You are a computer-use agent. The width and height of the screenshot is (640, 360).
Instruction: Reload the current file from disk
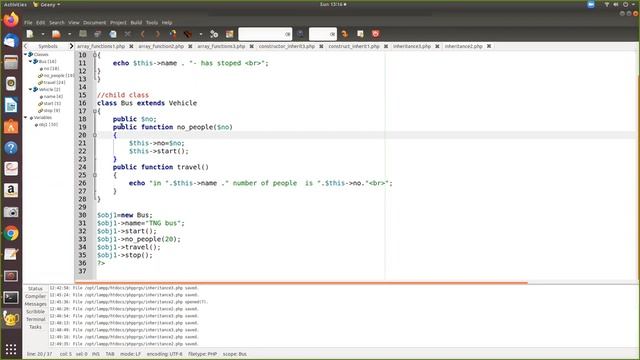(x=113, y=34)
